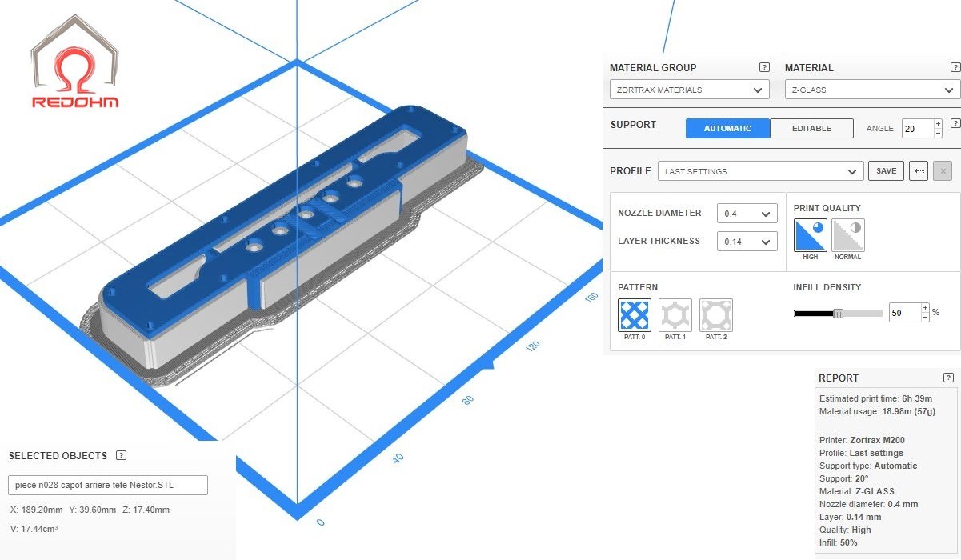Click Quality: High report line
961x560 pixels.
tap(845, 530)
